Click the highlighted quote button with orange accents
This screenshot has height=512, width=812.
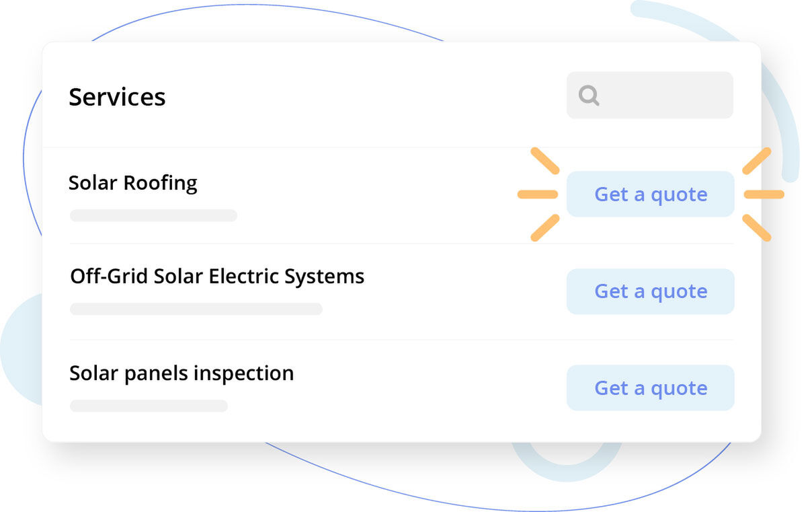click(x=650, y=194)
